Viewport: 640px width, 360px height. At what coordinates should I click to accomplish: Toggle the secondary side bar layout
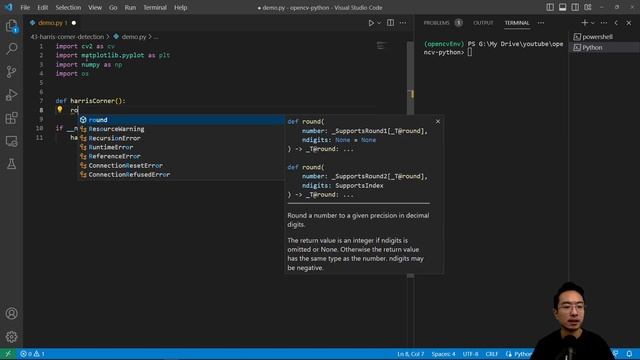(575, 7)
